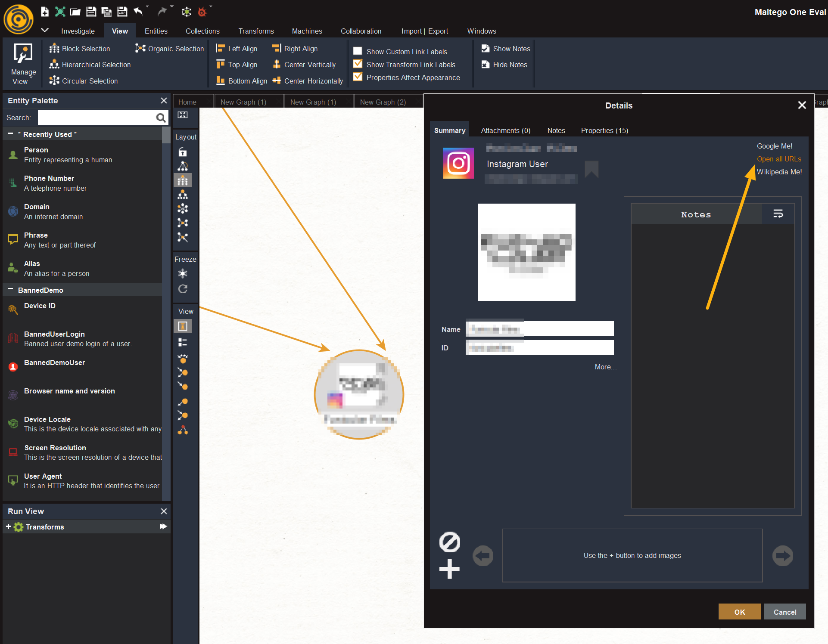This screenshot has width=828, height=644.
Task: Select the Phone Number entity in the palette
Action: click(x=82, y=183)
